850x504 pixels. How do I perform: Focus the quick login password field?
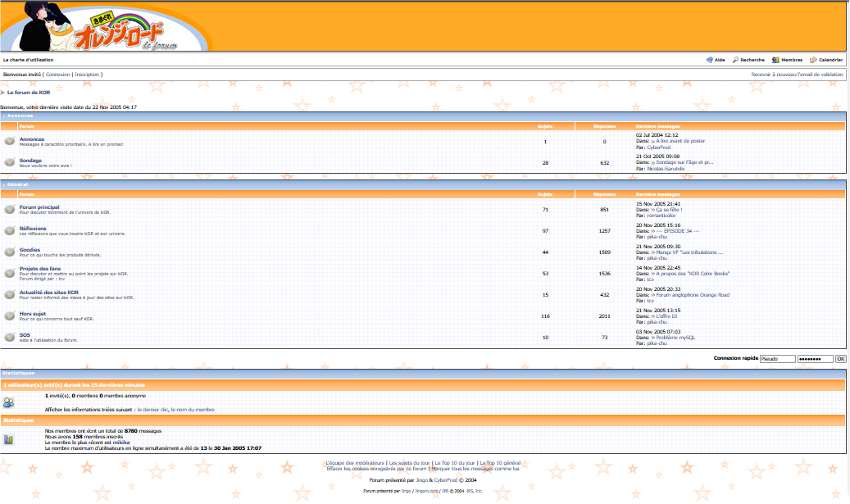[x=816, y=359]
